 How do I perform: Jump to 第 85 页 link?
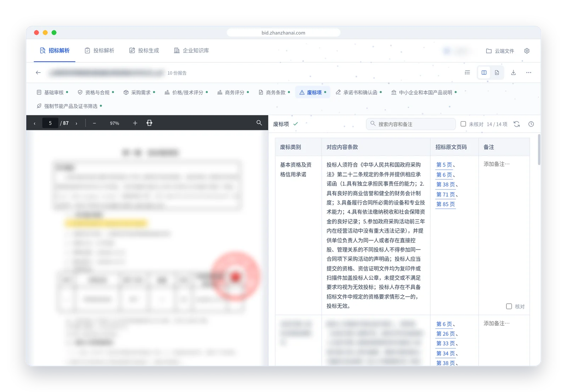pos(445,204)
